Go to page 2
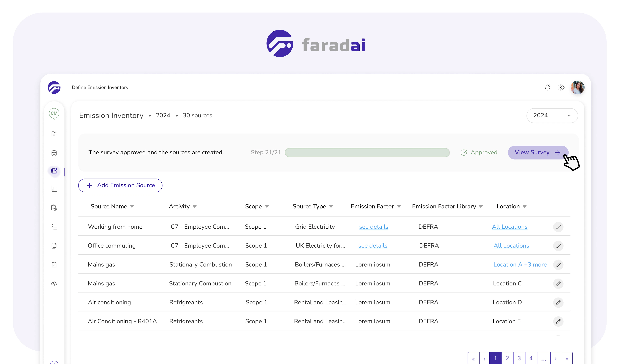The width and height of the screenshot is (619, 364). pyautogui.click(x=507, y=358)
